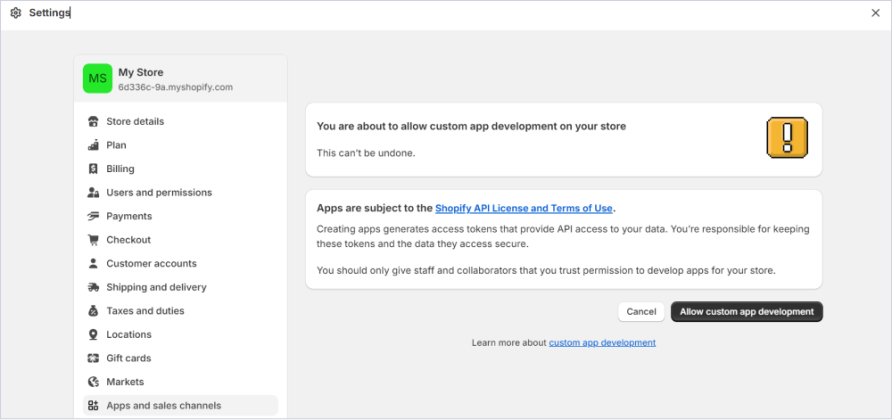Image resolution: width=892 pixels, height=420 pixels.
Task: Click the Shipping and delivery truck icon
Action: pyautogui.click(x=94, y=287)
